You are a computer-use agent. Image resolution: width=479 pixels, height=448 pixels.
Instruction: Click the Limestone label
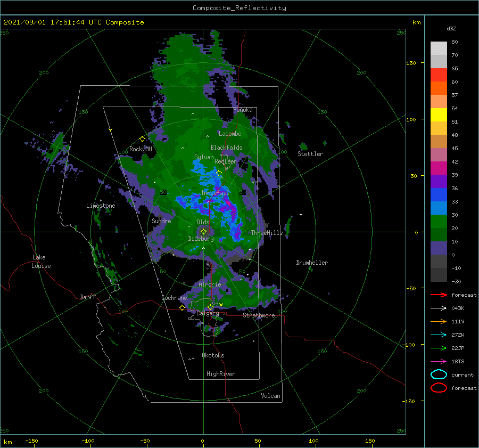point(101,206)
